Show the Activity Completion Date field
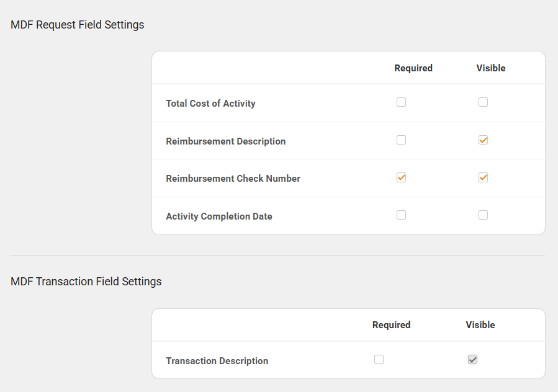The height and width of the screenshot is (392, 558). coord(483,215)
